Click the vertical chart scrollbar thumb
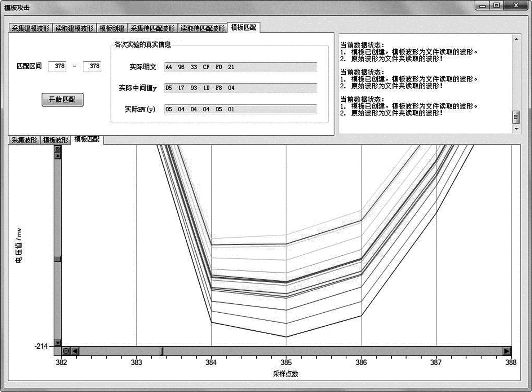Viewport: 532px width, 392px height. click(x=57, y=259)
